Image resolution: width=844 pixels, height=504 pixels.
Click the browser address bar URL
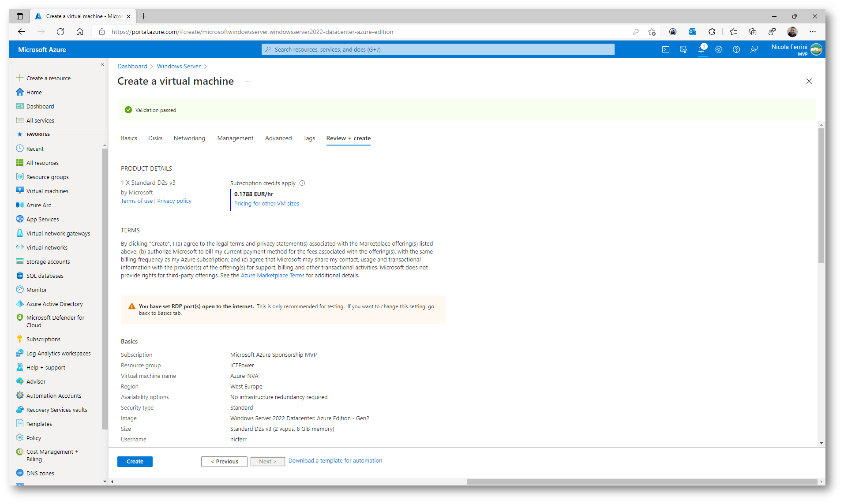[x=252, y=32]
